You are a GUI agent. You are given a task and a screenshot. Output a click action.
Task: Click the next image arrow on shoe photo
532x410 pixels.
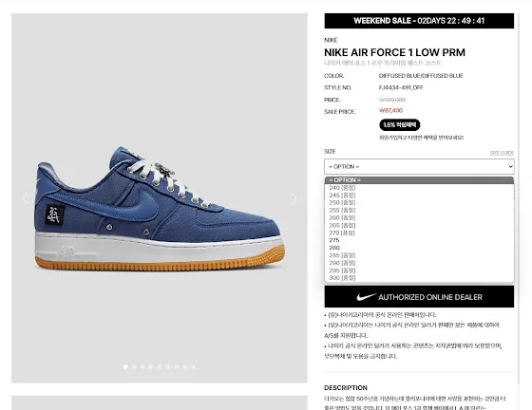pyautogui.click(x=294, y=198)
